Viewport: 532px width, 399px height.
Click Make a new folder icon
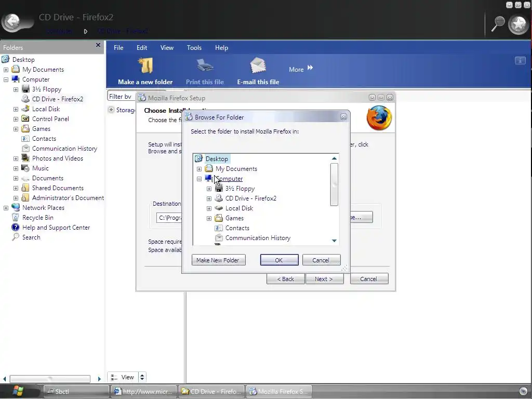[145, 66]
